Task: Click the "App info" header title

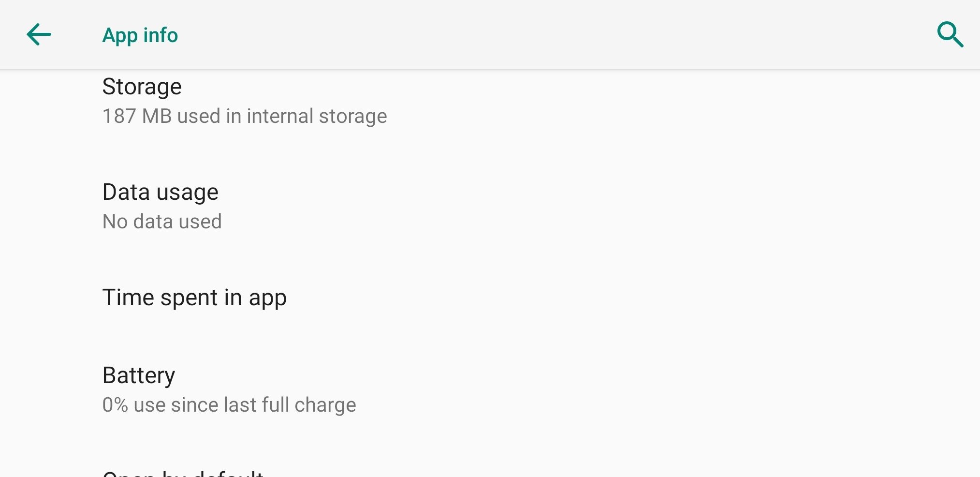Action: pyautogui.click(x=140, y=35)
